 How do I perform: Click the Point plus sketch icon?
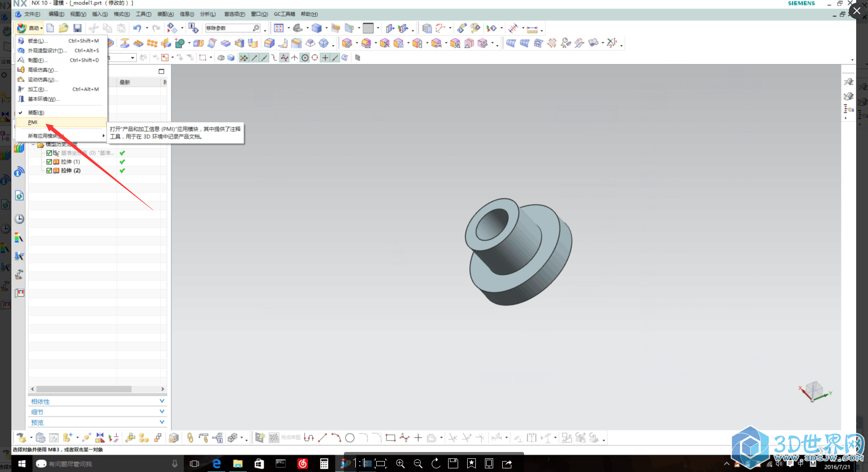pyautogui.click(x=418, y=438)
